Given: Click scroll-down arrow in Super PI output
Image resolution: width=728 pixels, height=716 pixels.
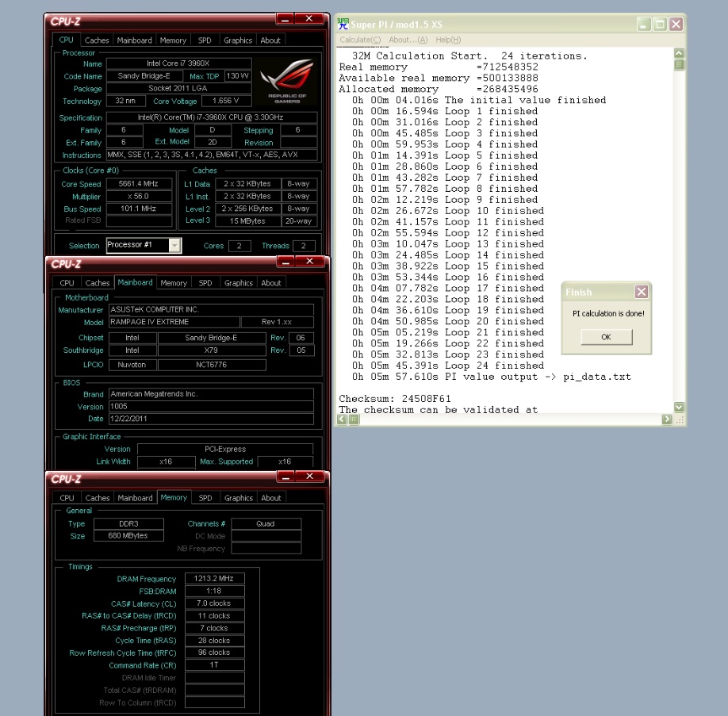Looking at the screenshot, I should (x=679, y=407).
